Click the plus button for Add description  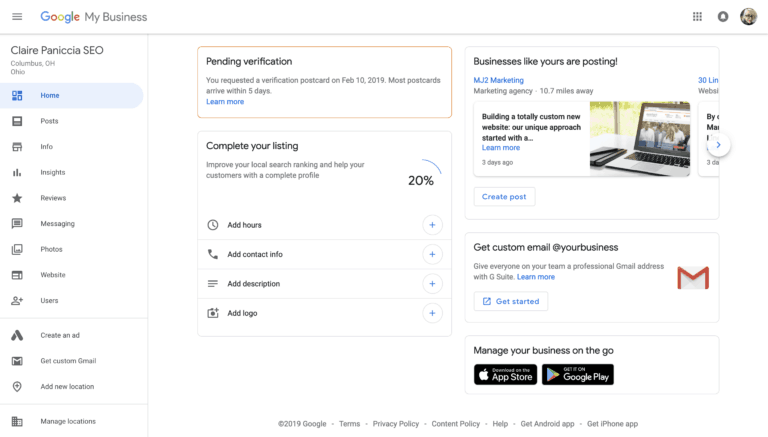432,284
